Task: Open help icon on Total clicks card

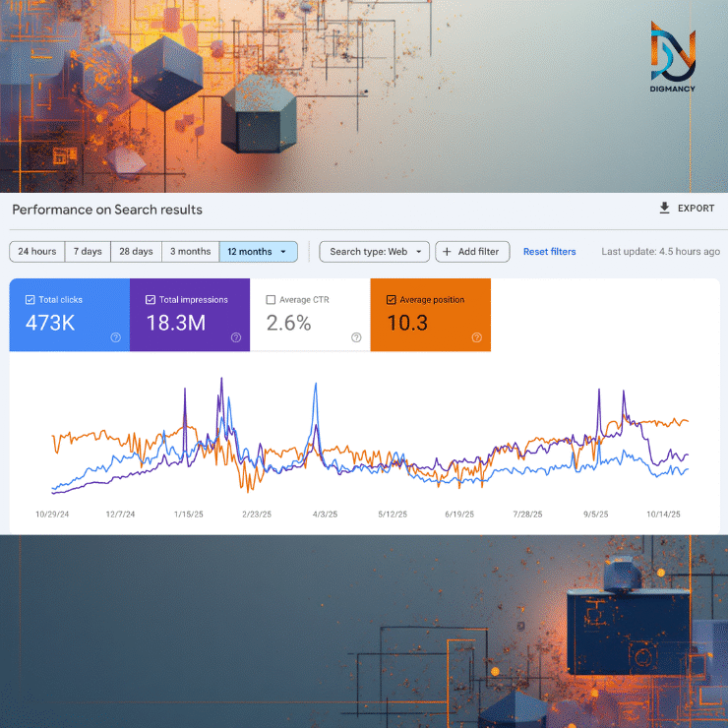Action: click(115, 337)
